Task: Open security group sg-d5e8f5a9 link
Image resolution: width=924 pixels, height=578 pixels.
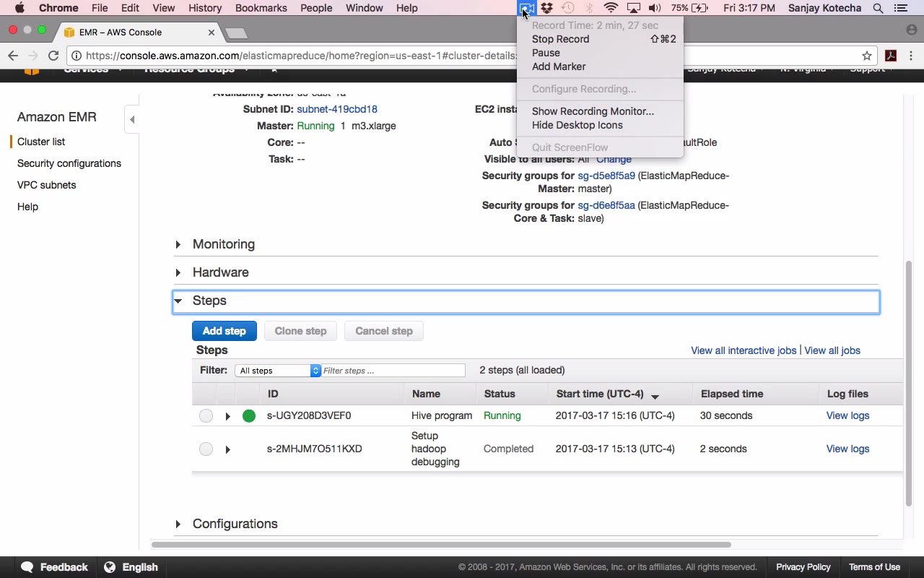Action: (606, 176)
